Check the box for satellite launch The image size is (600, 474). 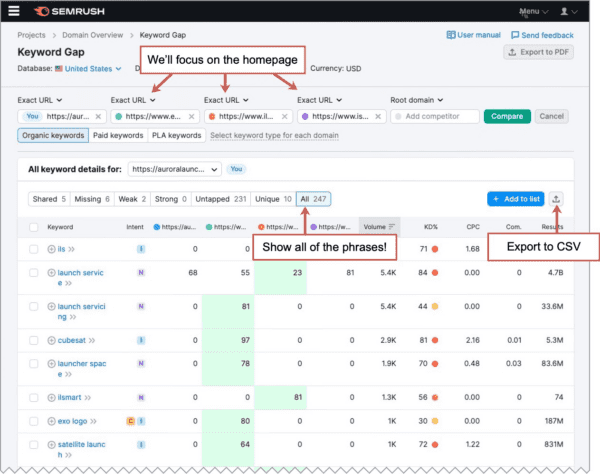click(x=34, y=445)
